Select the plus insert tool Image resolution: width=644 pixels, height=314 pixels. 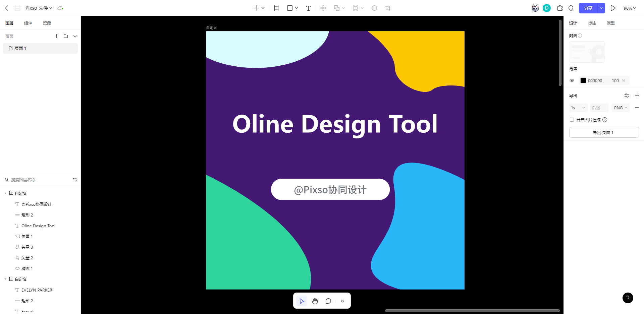[x=256, y=8]
